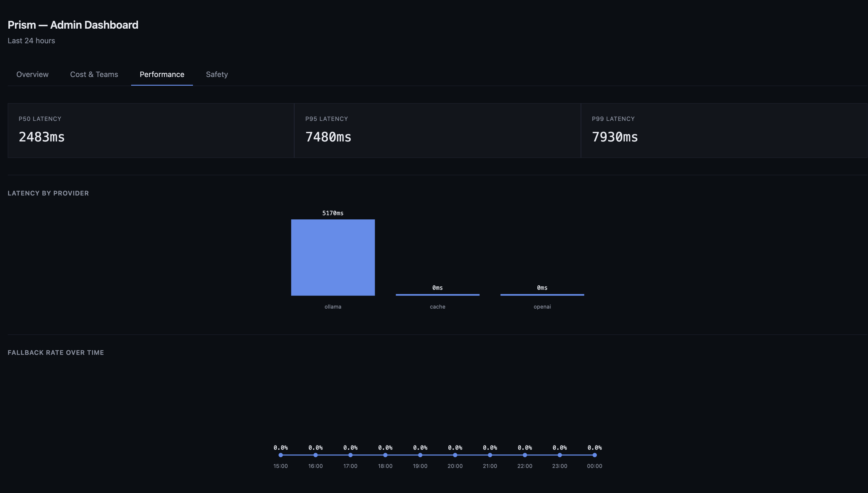Image resolution: width=868 pixels, height=493 pixels.
Task: Click the Prism — Admin Dashboard title
Action: (x=73, y=25)
